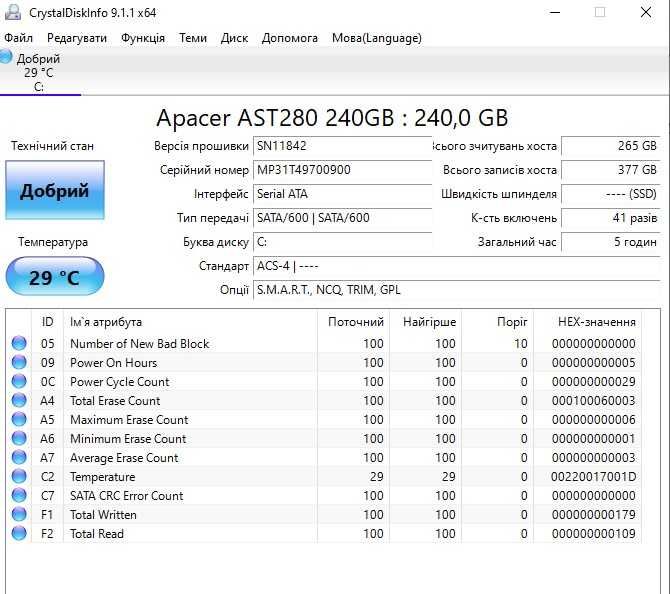Open the Мова(Language) menu
This screenshot has height=594, width=670.
coord(377,38)
